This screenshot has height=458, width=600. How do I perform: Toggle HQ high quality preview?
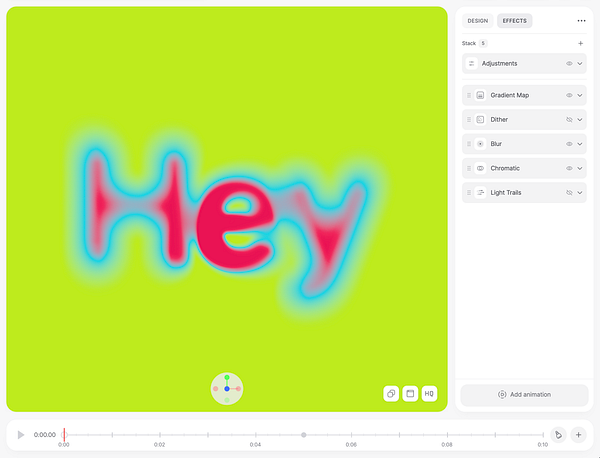coord(429,394)
